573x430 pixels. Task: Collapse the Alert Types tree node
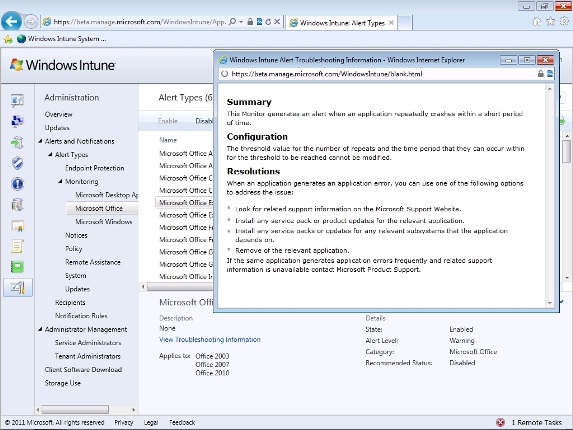(50, 155)
